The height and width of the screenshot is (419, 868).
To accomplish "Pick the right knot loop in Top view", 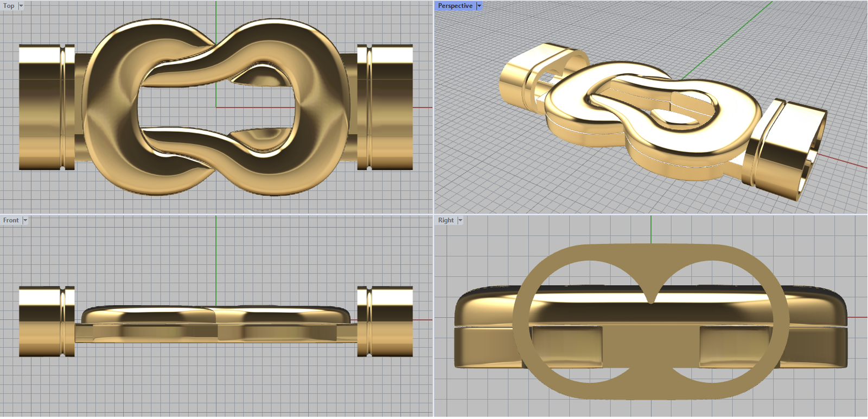I will [320, 107].
